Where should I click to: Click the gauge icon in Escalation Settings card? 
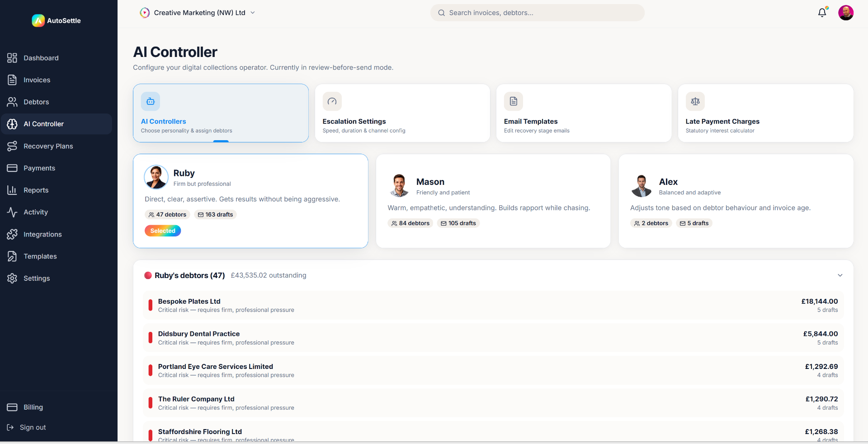332,101
